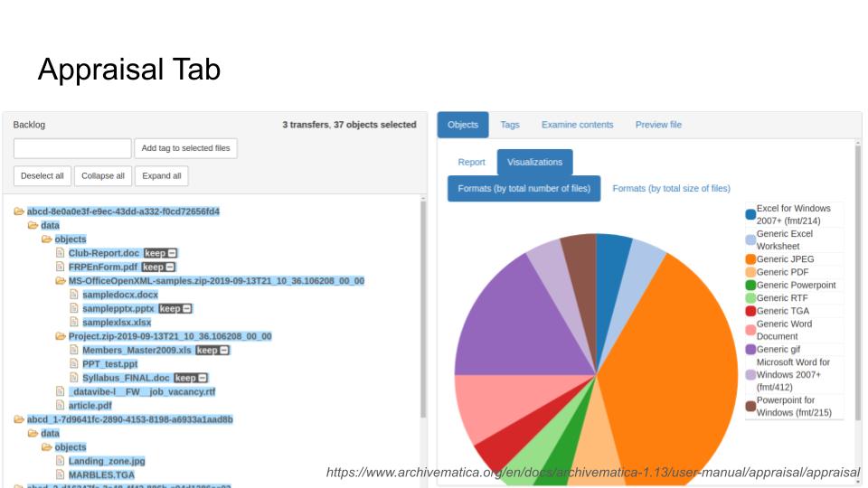Click the MS-OfficeOpenXML-samples zip folder icon
The height and width of the screenshot is (488, 868).
(x=61, y=280)
